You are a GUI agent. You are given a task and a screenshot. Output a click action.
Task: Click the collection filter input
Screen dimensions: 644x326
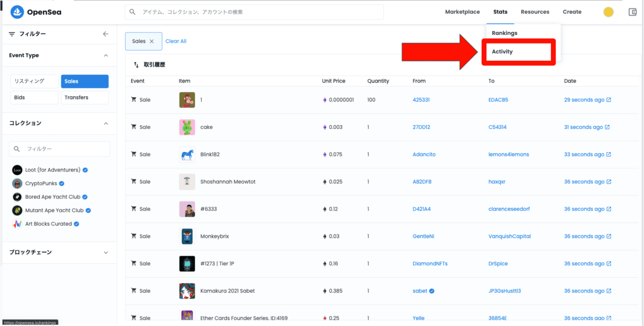pyautogui.click(x=59, y=149)
